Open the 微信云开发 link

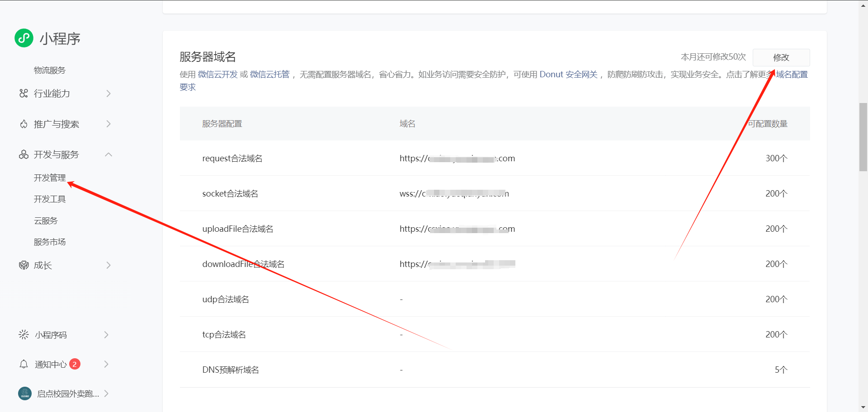[217, 75]
